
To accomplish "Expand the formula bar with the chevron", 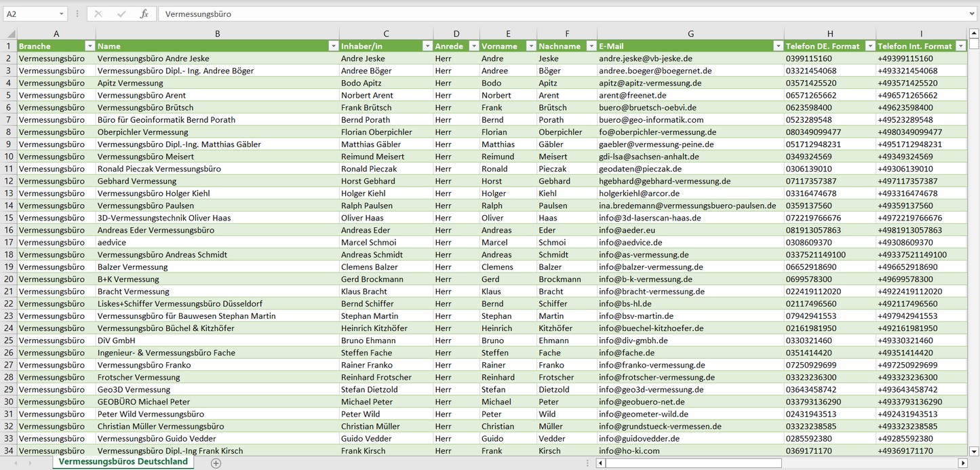I will pyautogui.click(x=973, y=14).
